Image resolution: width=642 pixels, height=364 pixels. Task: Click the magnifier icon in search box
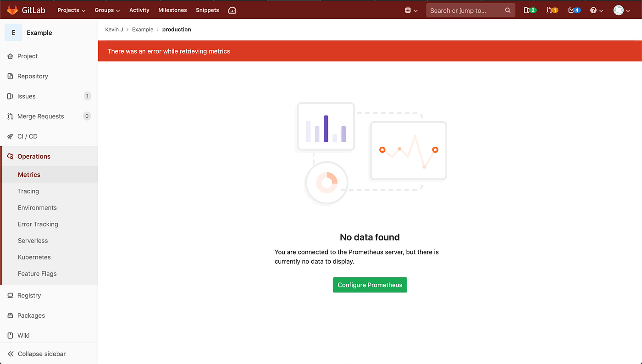pyautogui.click(x=508, y=10)
